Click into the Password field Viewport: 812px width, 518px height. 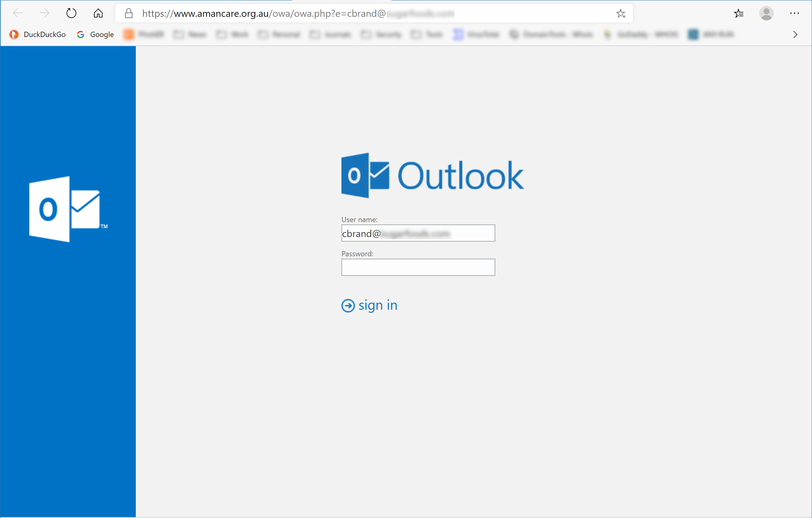click(x=418, y=267)
